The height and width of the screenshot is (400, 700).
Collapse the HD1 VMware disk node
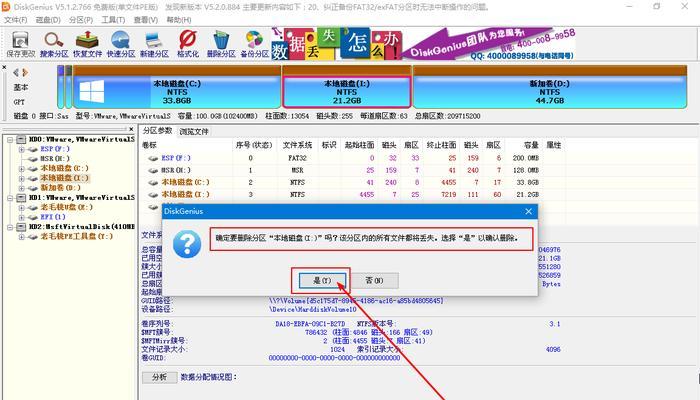click(9, 198)
